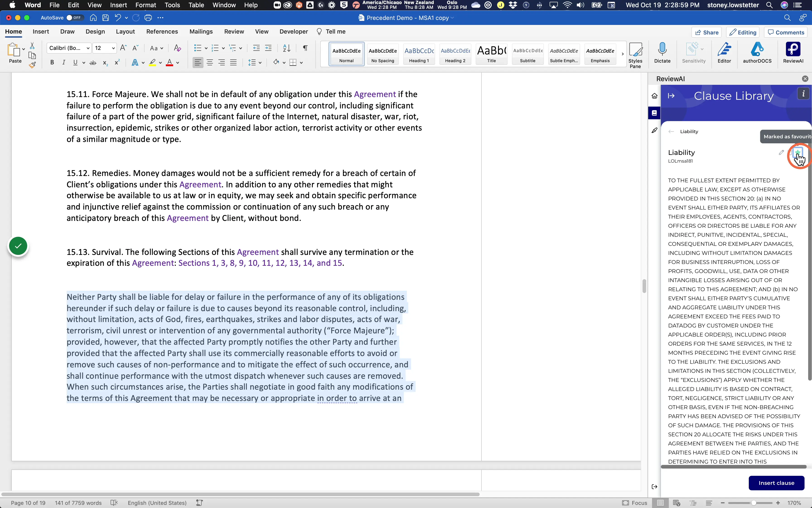Click the Clear Formatting eraser icon
Image resolution: width=812 pixels, height=508 pixels.
(177, 48)
